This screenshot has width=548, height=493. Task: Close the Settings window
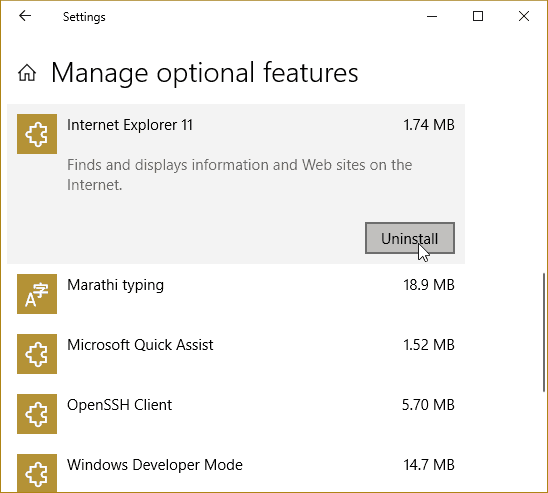point(524,16)
